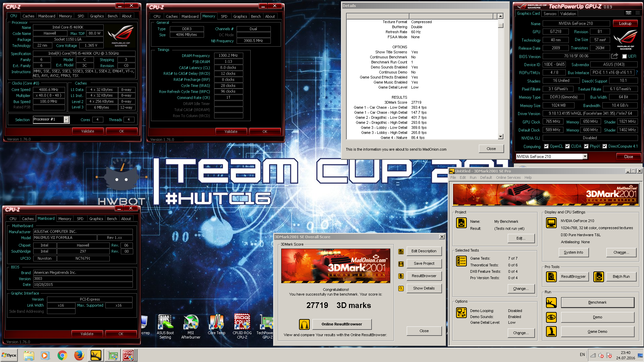Click the Selected Tests checklist icon
The width and height of the screenshot is (644, 362).
[461, 261]
